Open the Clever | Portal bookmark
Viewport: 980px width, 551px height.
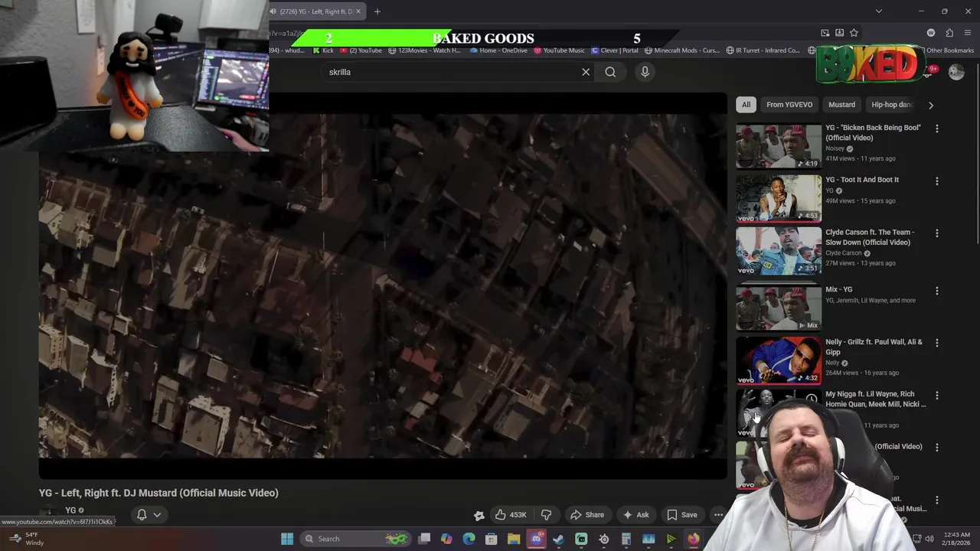(x=614, y=51)
